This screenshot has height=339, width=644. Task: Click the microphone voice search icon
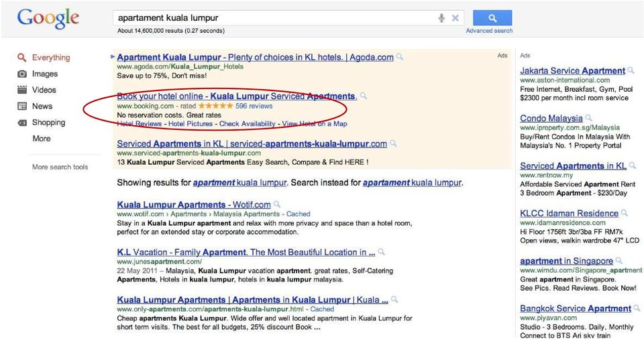click(441, 18)
